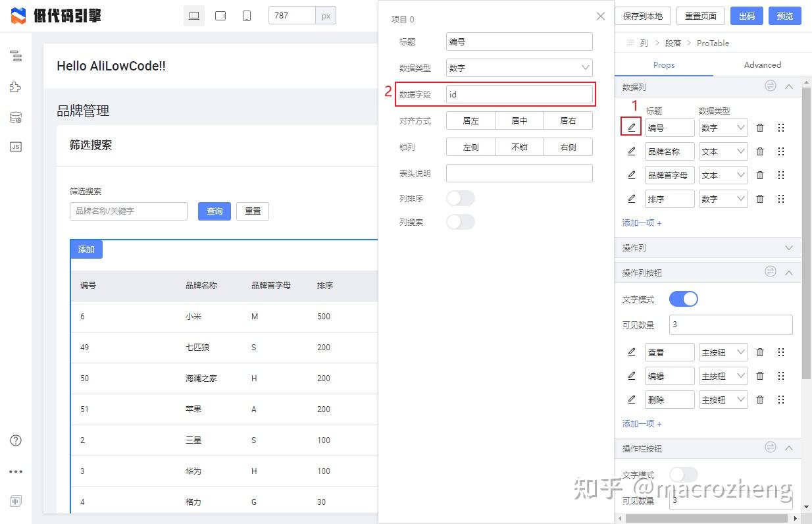Image resolution: width=812 pixels, height=524 pixels.
Task: Switch to the Props tab
Action: (x=664, y=65)
